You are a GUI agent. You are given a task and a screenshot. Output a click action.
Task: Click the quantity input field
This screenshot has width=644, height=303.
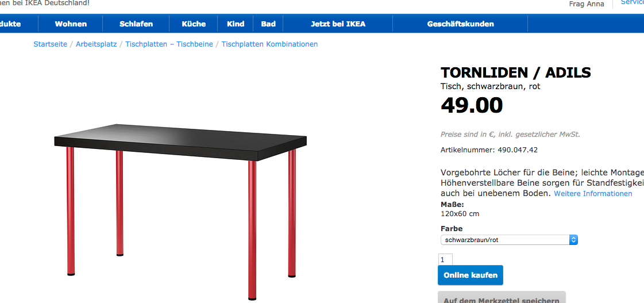[446, 260]
